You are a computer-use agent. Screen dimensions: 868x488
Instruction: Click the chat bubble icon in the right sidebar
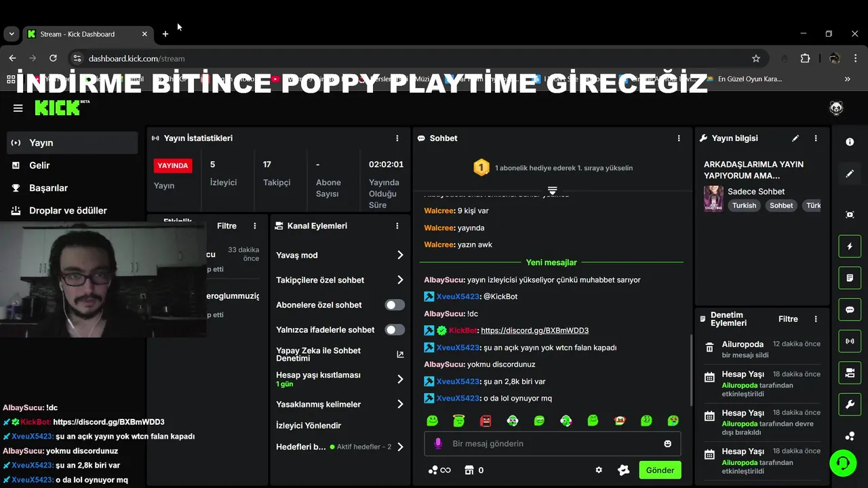tap(850, 310)
